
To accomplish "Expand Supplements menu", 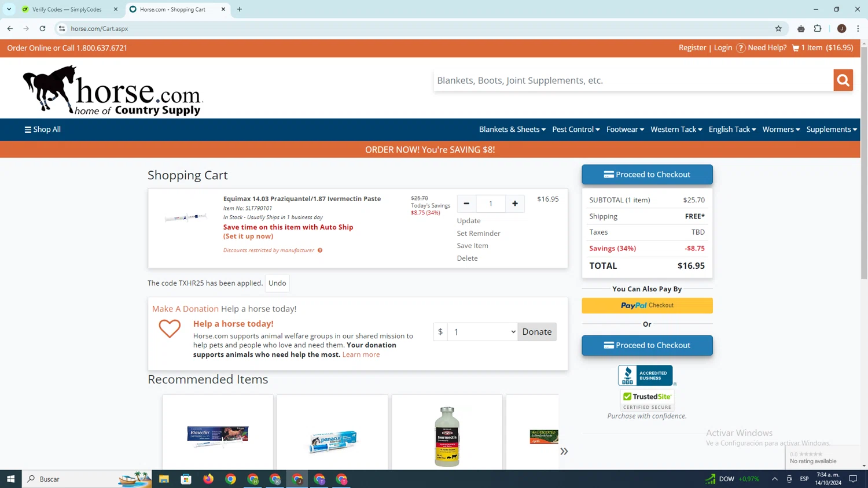I will click(x=832, y=130).
